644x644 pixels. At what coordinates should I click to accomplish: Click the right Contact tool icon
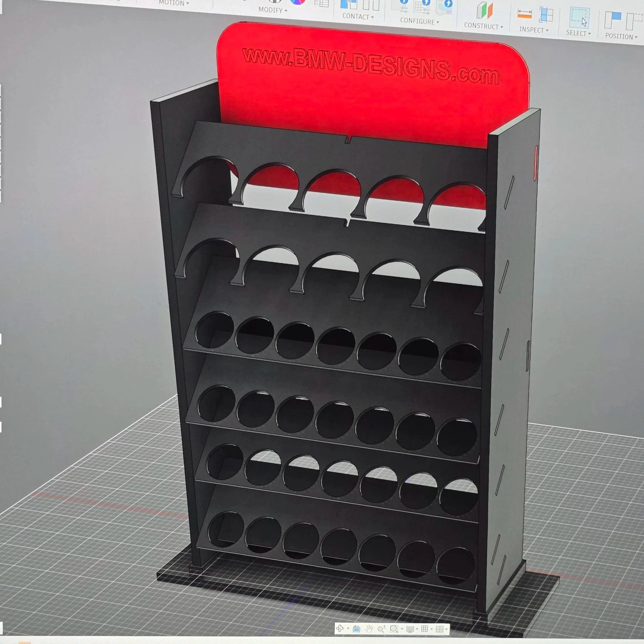pyautogui.click(x=371, y=5)
